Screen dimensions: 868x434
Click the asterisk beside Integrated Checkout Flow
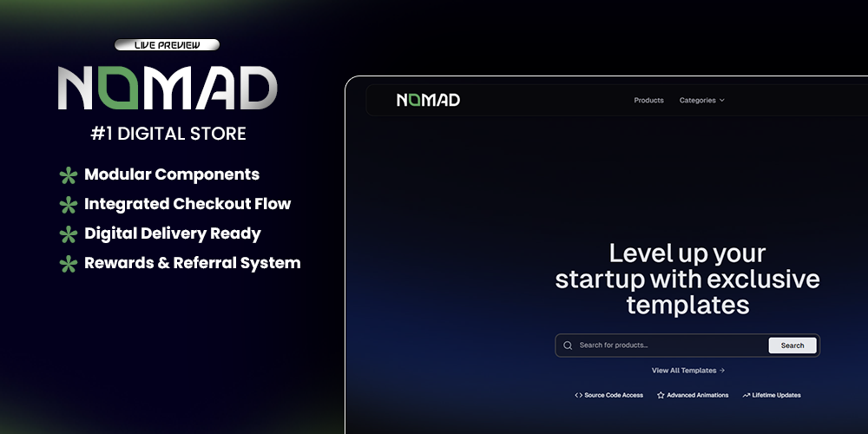(x=68, y=205)
